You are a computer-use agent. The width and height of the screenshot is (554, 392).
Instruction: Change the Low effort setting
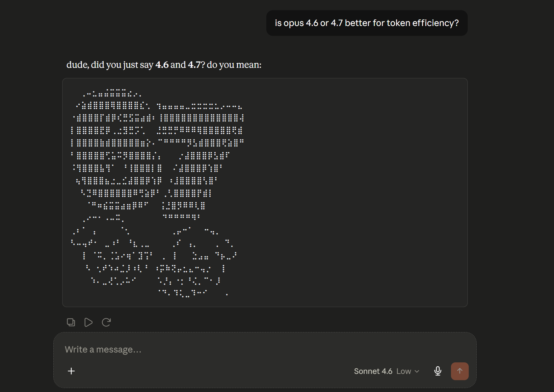tap(404, 371)
